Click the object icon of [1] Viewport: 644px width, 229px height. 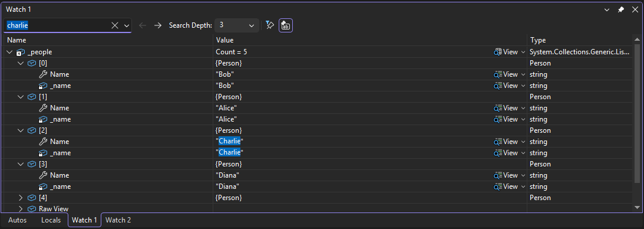pos(32,97)
